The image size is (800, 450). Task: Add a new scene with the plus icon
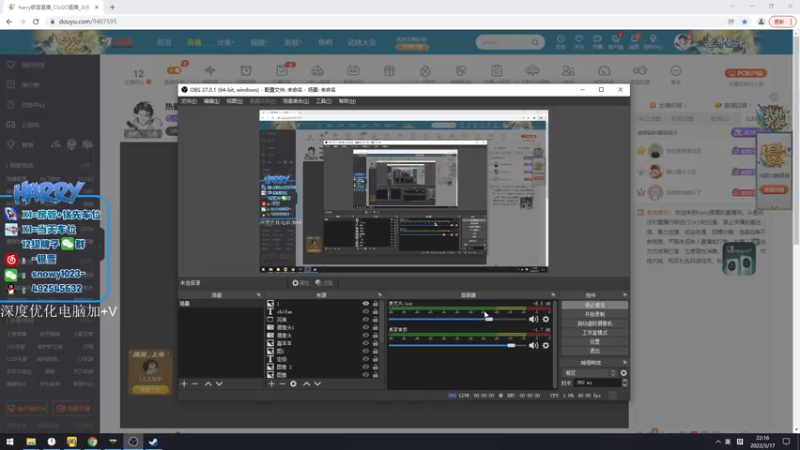184,384
